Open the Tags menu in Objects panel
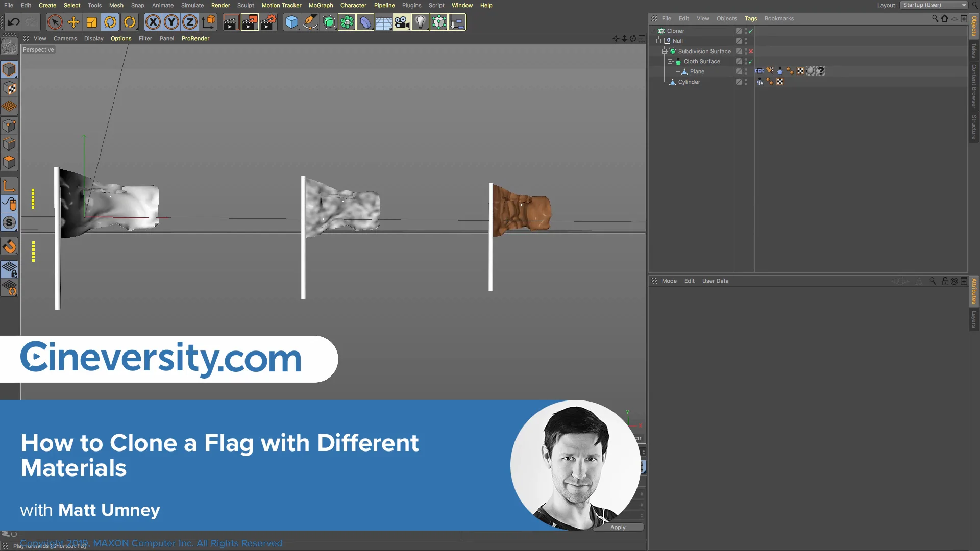Image resolution: width=980 pixels, height=551 pixels. coord(750,18)
